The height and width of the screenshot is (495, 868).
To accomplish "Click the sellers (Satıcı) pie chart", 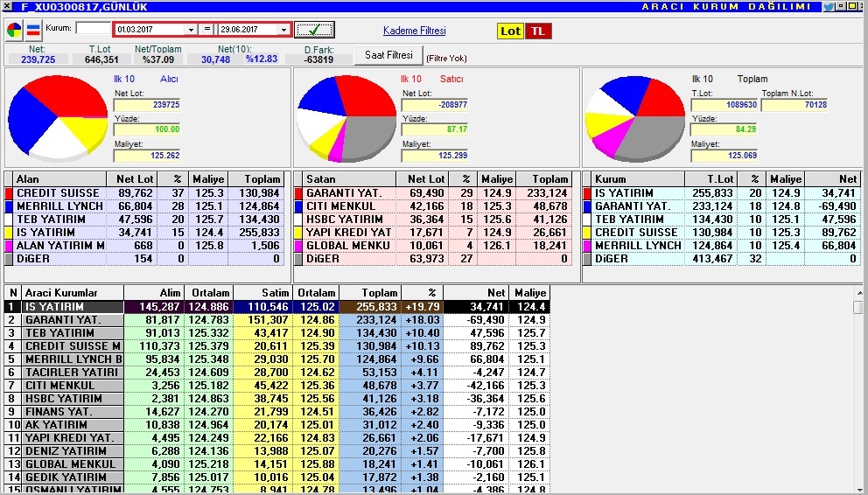I will coord(346,118).
